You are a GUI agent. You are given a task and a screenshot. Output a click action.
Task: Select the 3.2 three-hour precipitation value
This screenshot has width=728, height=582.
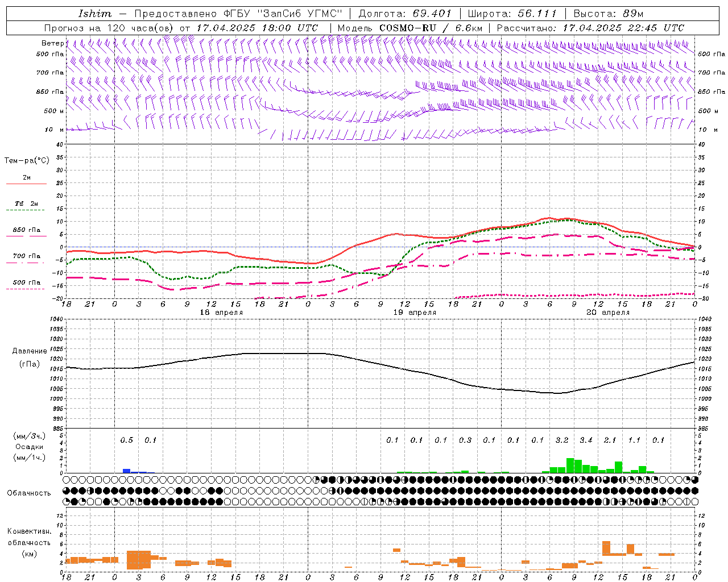click(562, 440)
